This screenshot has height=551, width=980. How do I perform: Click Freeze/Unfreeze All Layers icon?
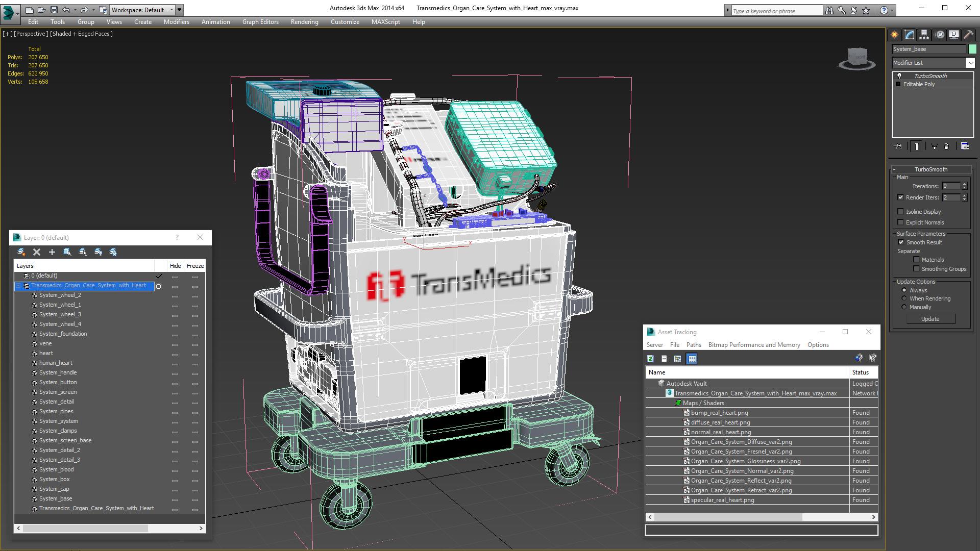point(113,252)
